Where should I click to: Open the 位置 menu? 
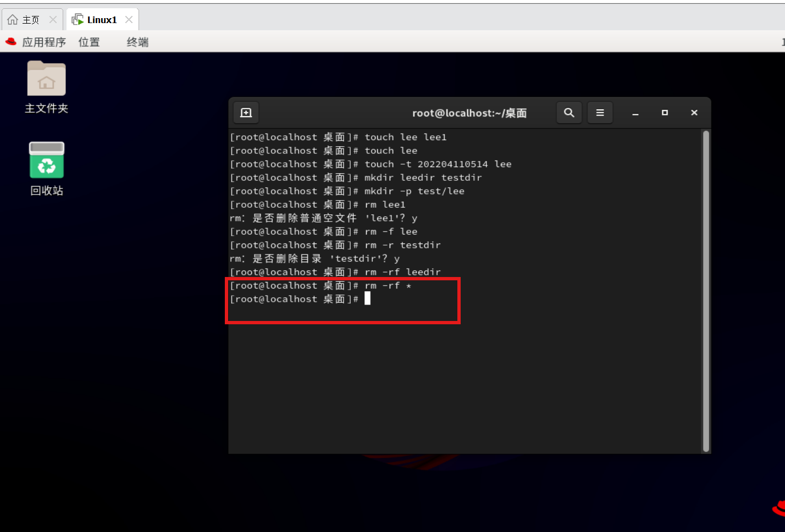pyautogui.click(x=89, y=42)
